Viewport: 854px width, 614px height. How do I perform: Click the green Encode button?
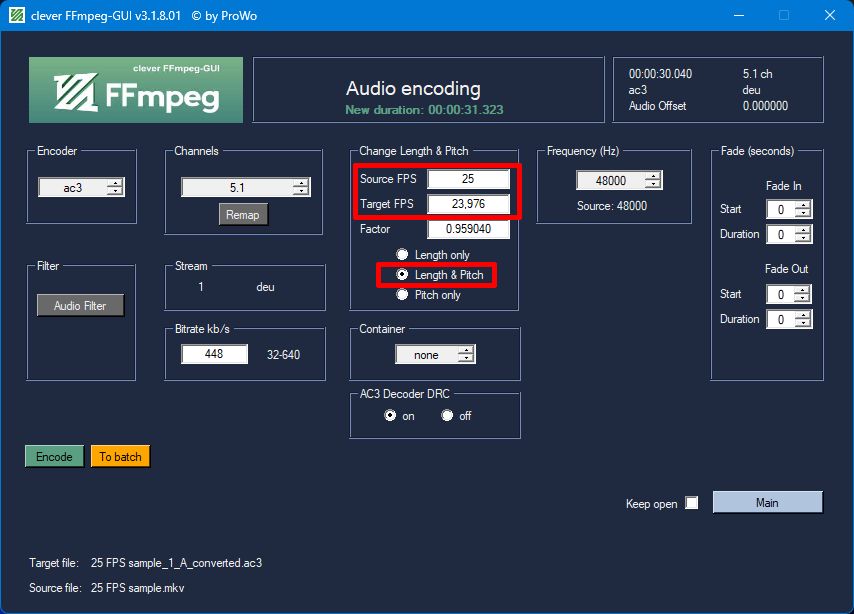[x=54, y=457]
